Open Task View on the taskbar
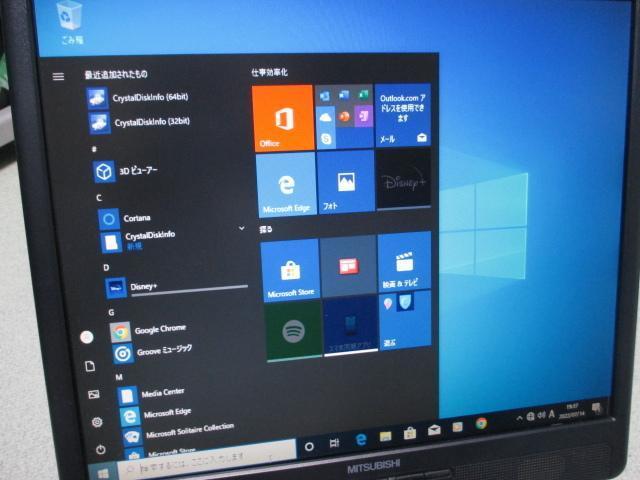 334,443
